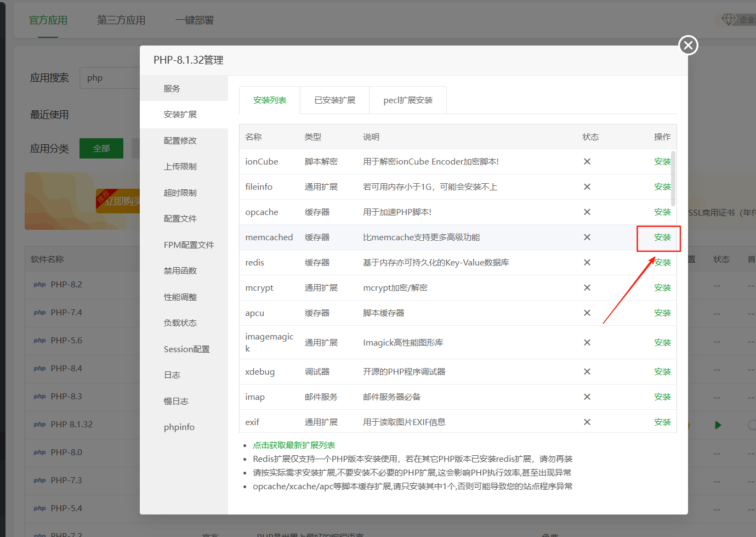This screenshot has width=756, height=537.
Task: Install the memcached extension
Action: (662, 237)
